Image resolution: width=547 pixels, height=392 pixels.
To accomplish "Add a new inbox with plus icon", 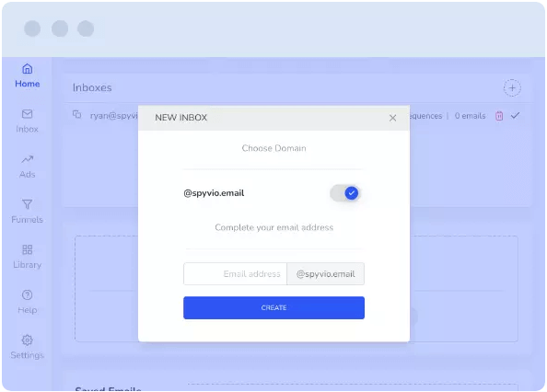I will [x=512, y=88].
